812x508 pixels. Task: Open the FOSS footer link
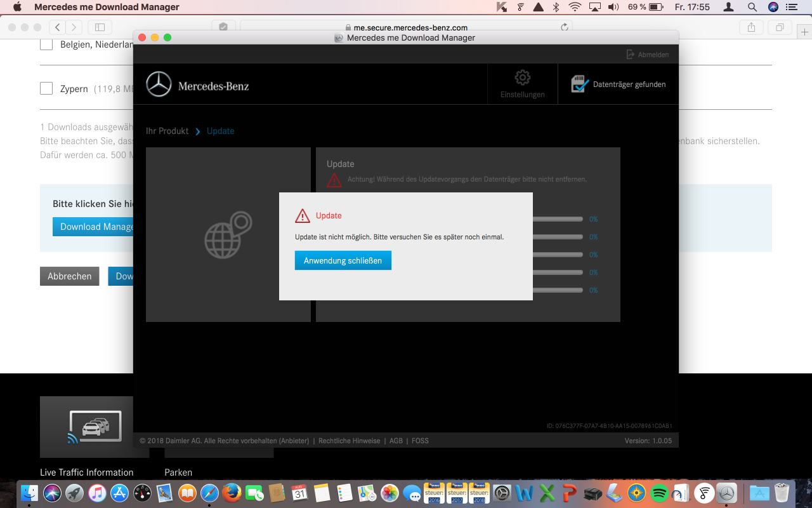click(x=420, y=441)
